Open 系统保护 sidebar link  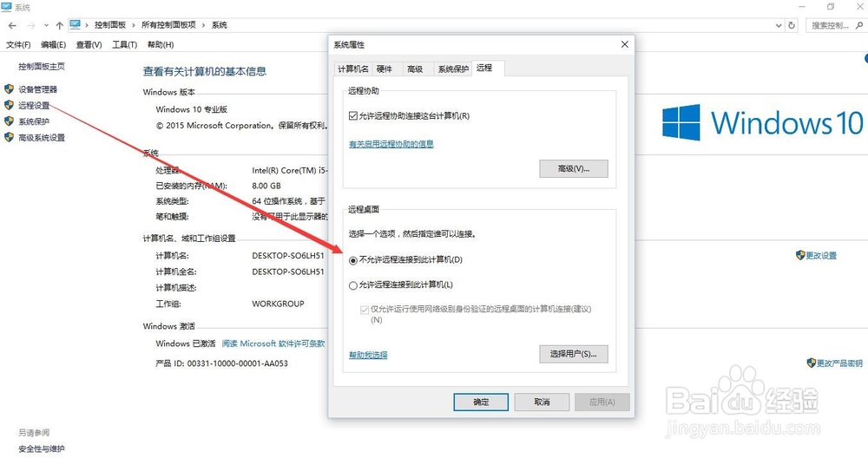[34, 121]
